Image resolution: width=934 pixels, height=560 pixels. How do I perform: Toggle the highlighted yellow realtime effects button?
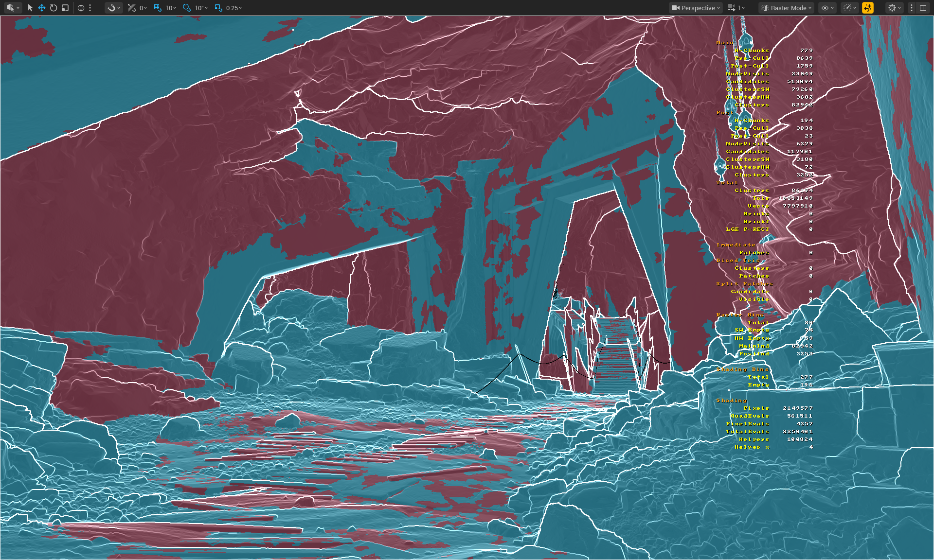click(868, 8)
